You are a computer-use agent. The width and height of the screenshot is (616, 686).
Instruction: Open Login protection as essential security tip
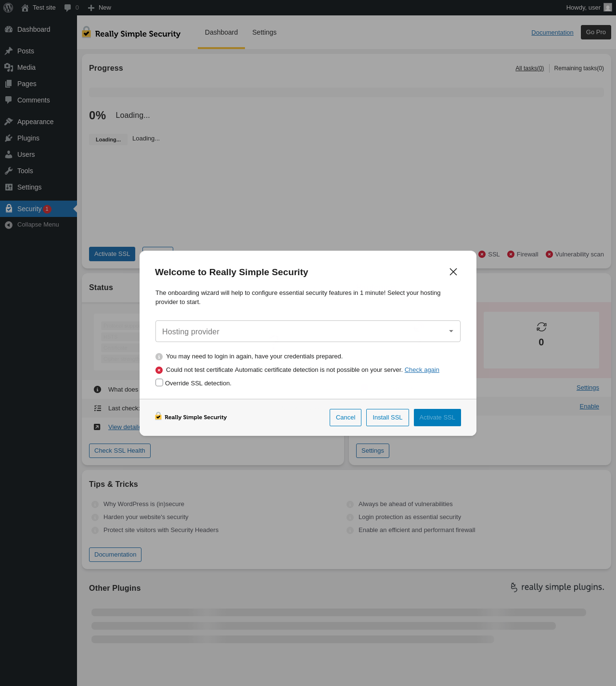pos(410,517)
